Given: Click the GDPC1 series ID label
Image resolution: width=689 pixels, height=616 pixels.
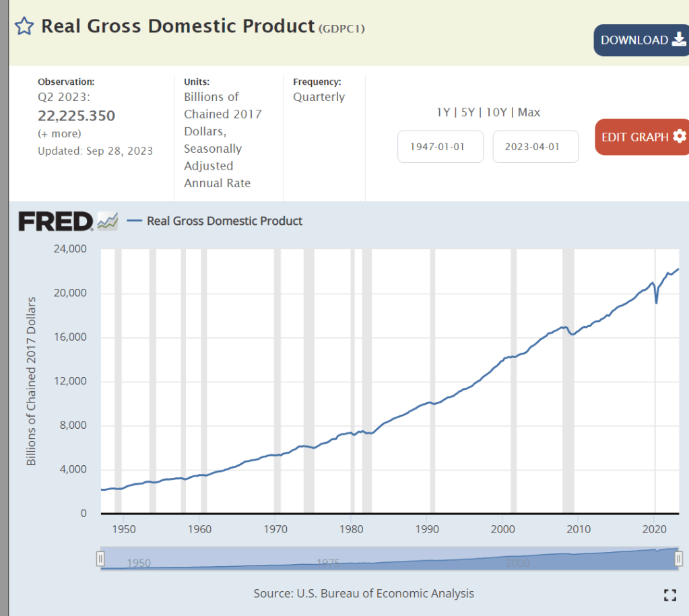Looking at the screenshot, I should click(341, 28).
